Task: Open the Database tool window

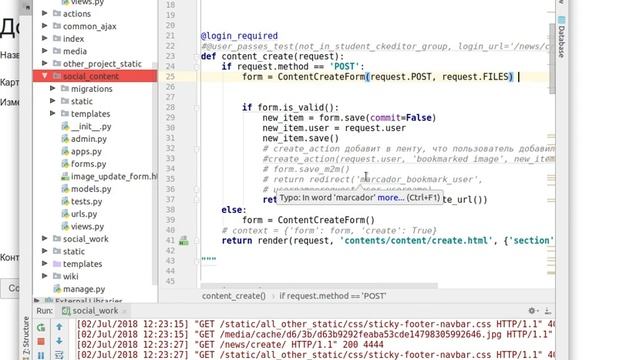Action: [x=562, y=37]
